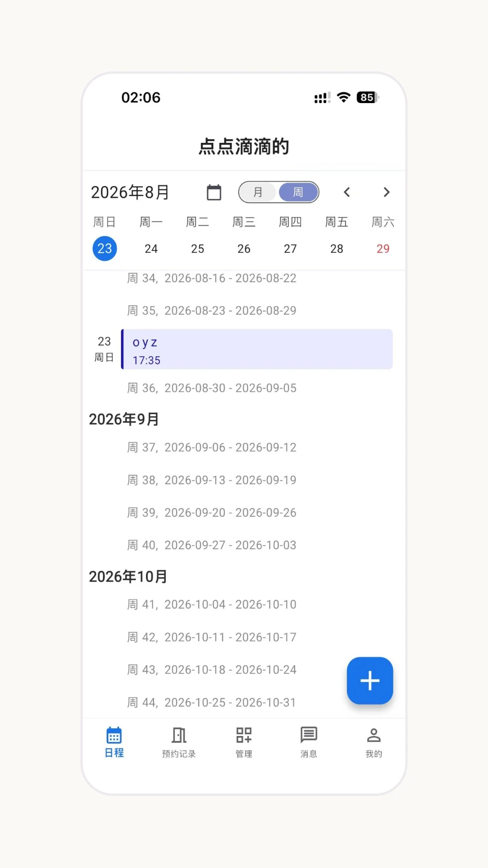This screenshot has width=488, height=868.
Task: Select Saturday date 29 in red
Action: (383, 249)
